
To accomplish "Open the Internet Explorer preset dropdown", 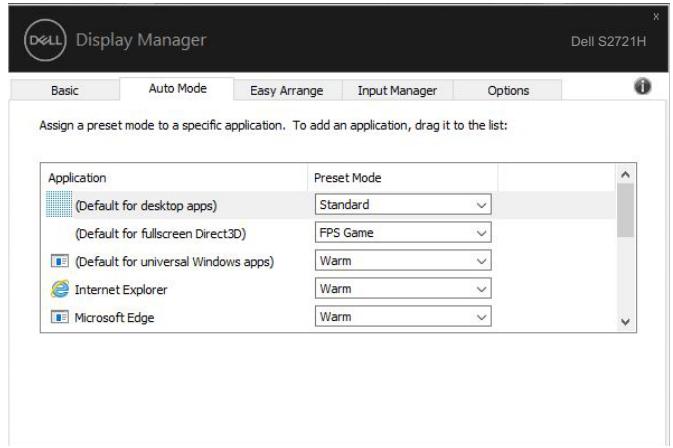I will point(403,289).
